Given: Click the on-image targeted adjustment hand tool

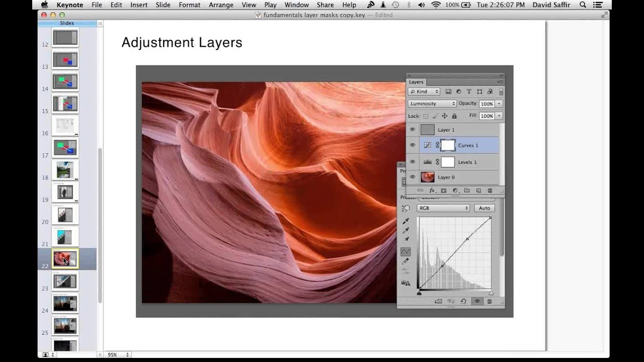Looking at the screenshot, I should point(406,208).
